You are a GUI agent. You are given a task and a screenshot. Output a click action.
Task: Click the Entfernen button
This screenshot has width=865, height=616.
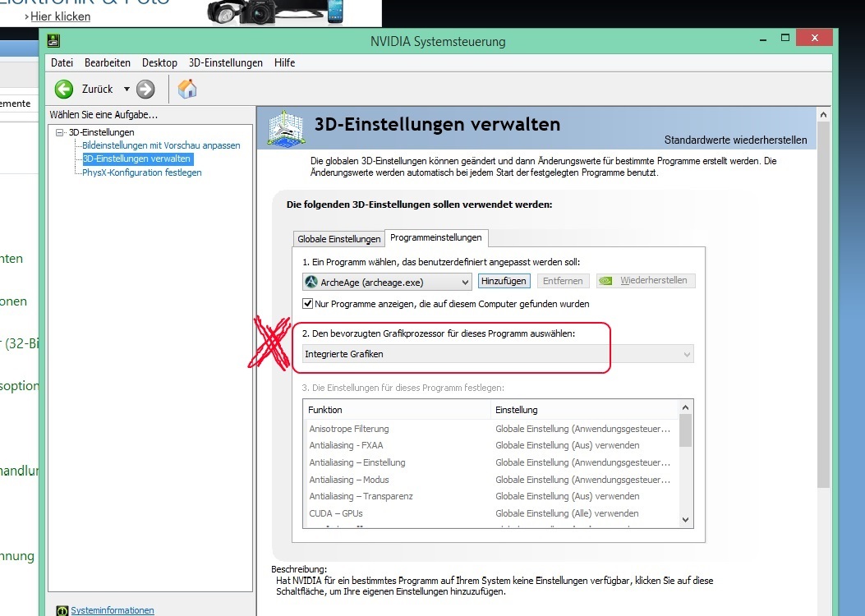[x=563, y=281]
